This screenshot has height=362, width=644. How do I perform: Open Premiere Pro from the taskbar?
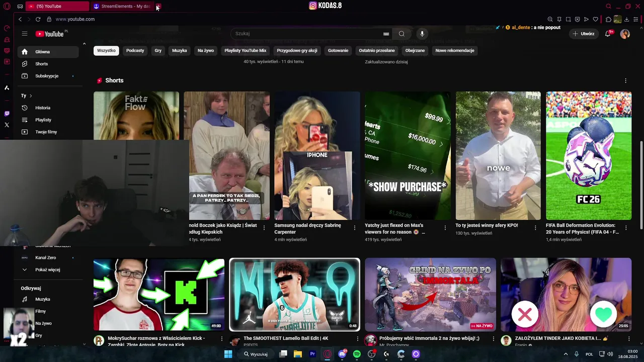pyautogui.click(x=312, y=354)
